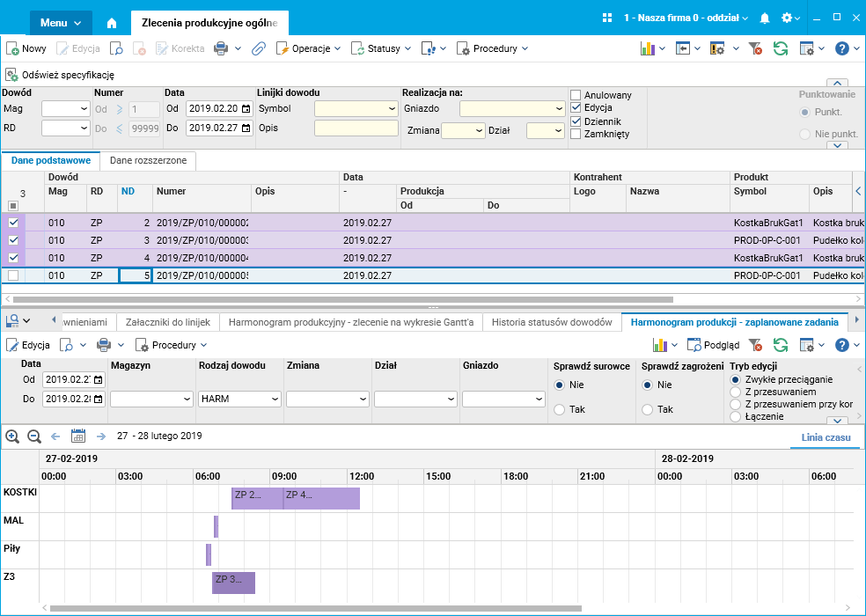Go to next timeline period arrow

100,436
